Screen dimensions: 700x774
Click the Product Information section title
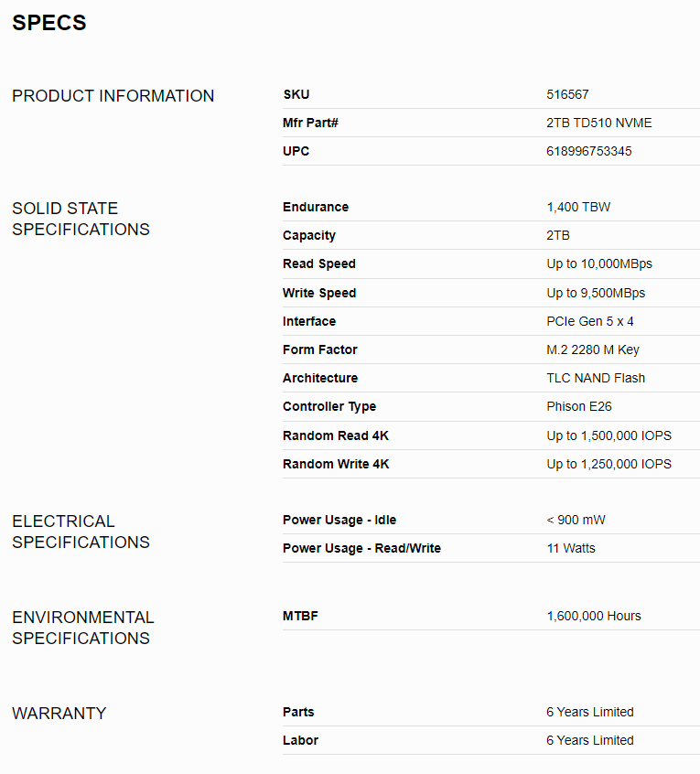[113, 96]
